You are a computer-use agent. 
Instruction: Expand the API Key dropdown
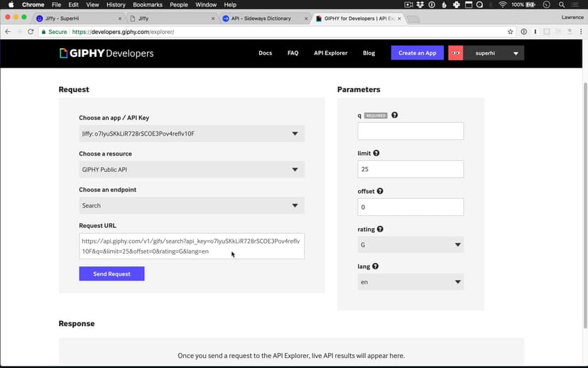[x=192, y=134]
